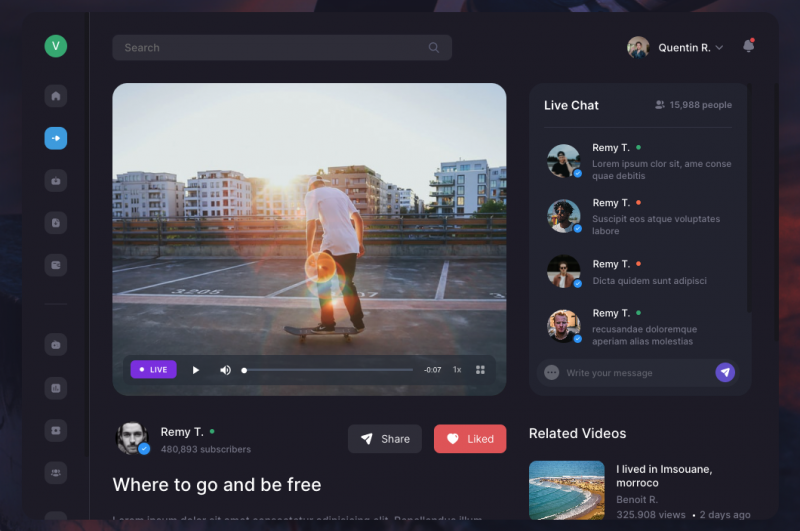Open the document file sidebar icon

(56, 223)
